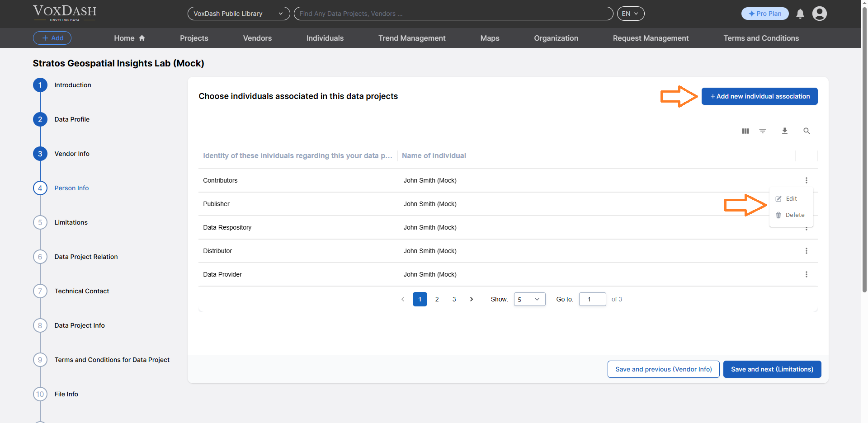This screenshot has height=423, width=868.
Task: Select the active page 1 in pagination
Action: 420,299
